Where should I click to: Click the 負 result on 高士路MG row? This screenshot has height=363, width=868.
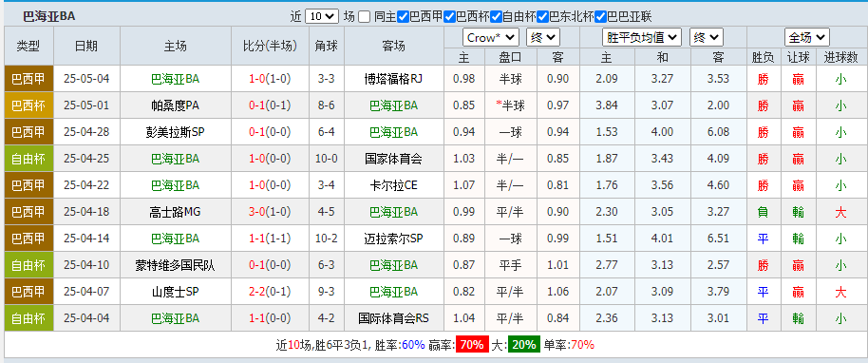(764, 212)
